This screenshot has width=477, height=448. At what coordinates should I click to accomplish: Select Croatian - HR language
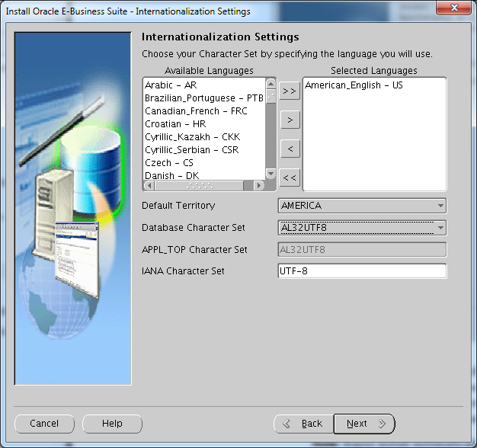[204, 124]
